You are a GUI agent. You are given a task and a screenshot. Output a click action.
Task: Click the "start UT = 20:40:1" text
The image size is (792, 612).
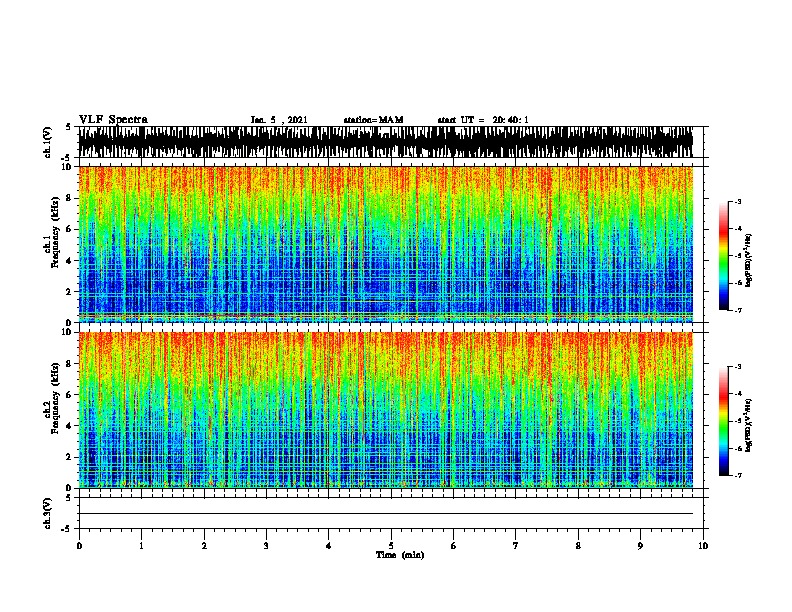(x=483, y=120)
